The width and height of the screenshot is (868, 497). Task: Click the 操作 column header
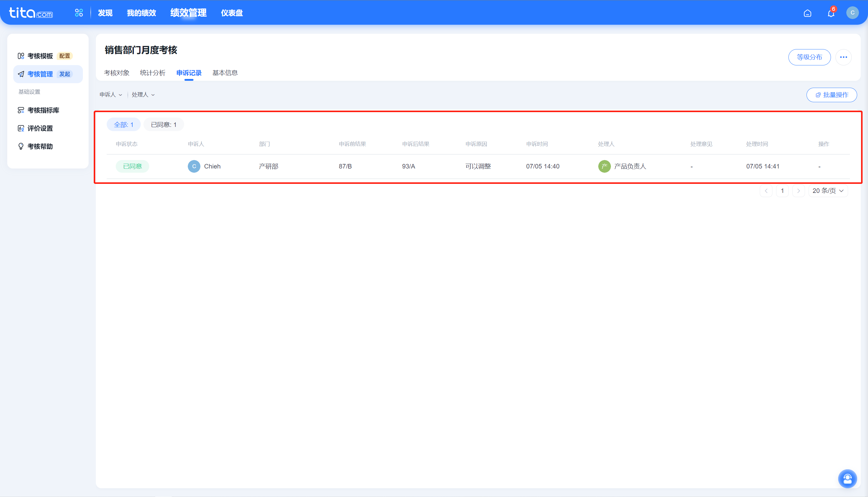(823, 144)
